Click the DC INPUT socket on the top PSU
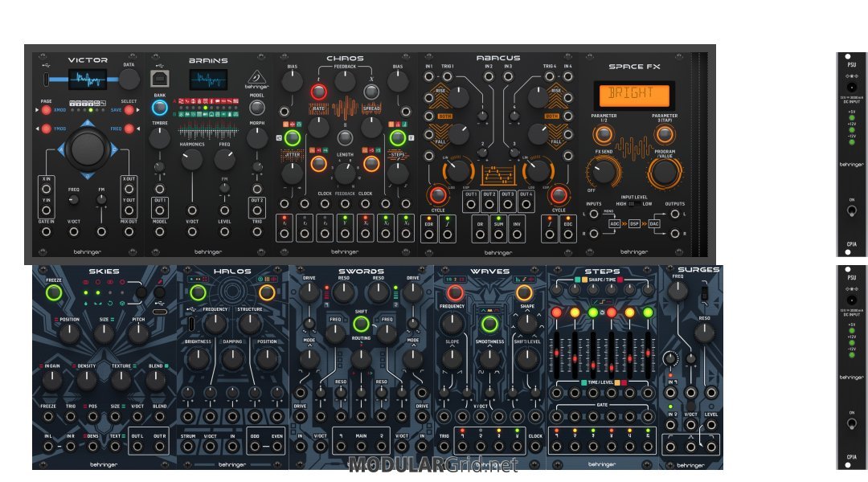The width and height of the screenshot is (868, 482). (851, 88)
